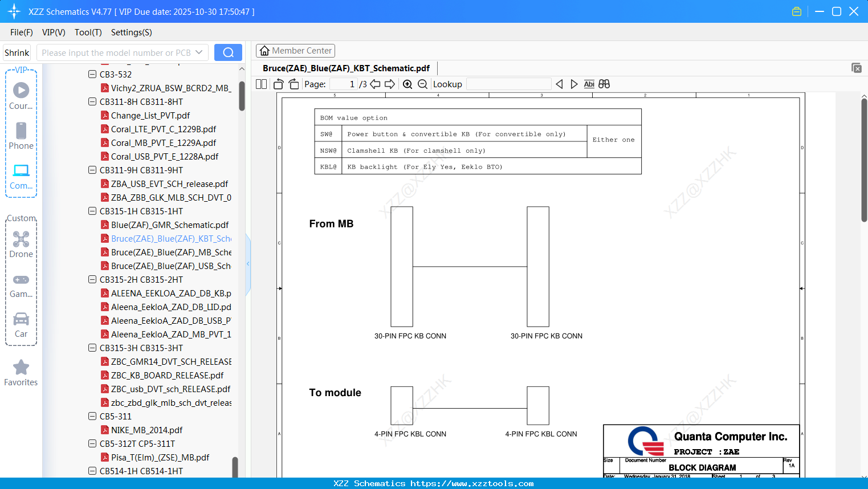868x489 pixels.
Task: Click the yellow toolbox icon in title bar
Action: coord(797,11)
